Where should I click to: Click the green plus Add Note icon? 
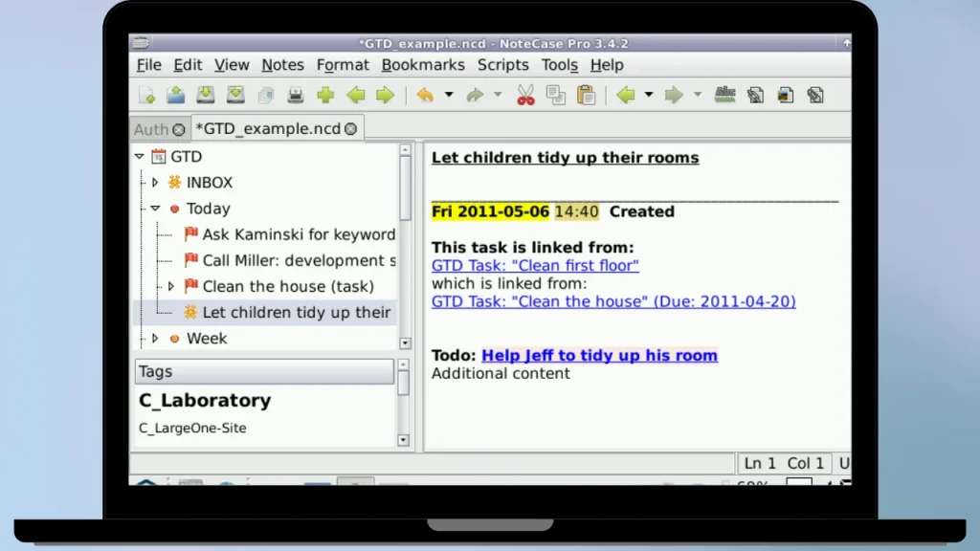(325, 95)
